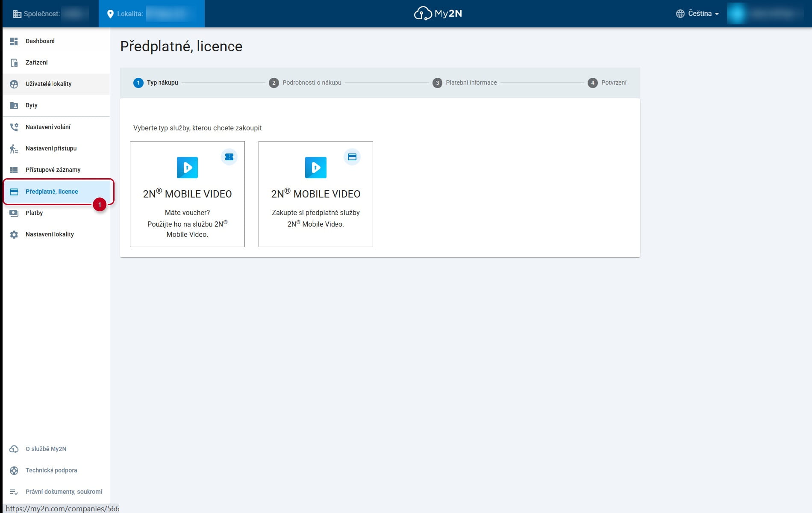The width and height of the screenshot is (812, 513).
Task: Click the Mobile Video logo on subscription card
Action: point(316,168)
